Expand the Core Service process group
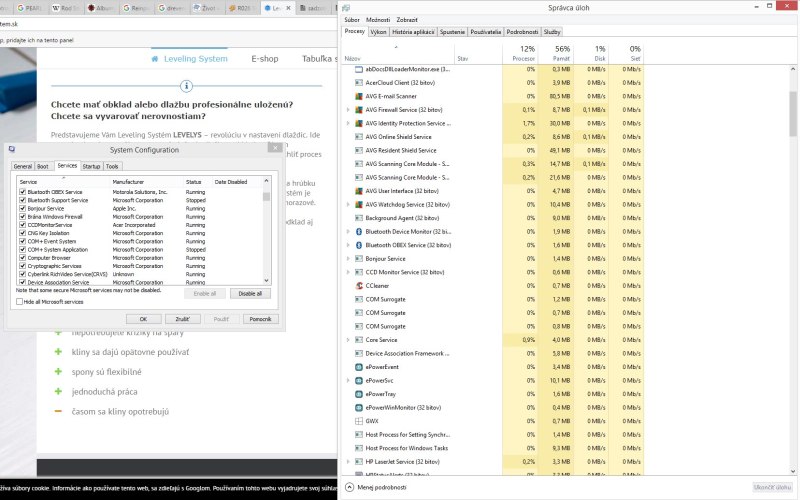Viewport: 800px width, 500px height. (348, 340)
